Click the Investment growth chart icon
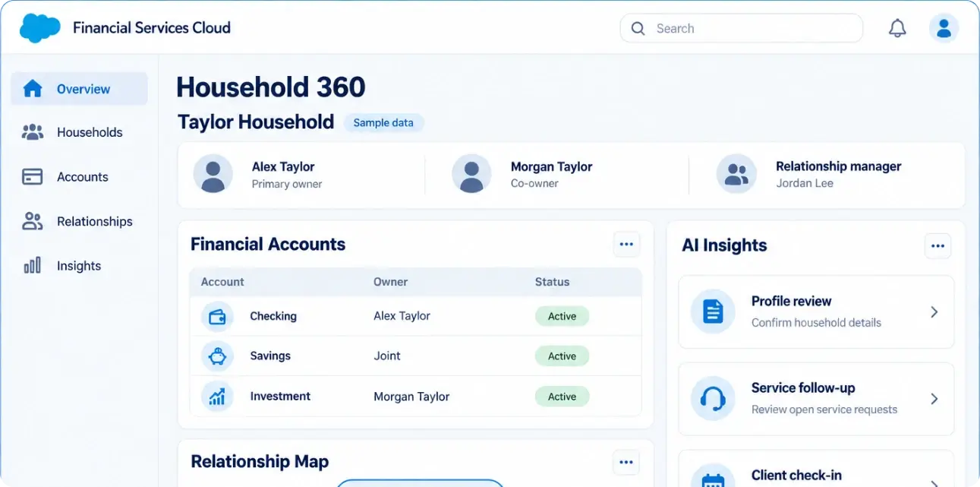Screen dimensions: 980x487 [x=217, y=397]
